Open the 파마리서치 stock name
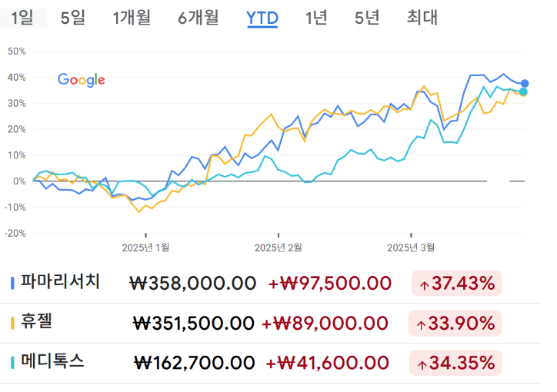The image size is (557, 392). click(x=60, y=281)
